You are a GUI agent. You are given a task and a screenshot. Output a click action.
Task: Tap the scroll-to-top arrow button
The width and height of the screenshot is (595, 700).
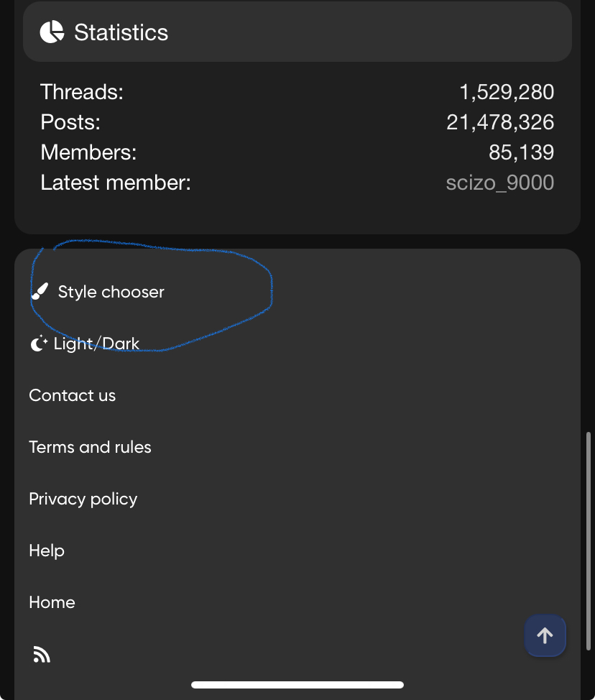click(545, 635)
